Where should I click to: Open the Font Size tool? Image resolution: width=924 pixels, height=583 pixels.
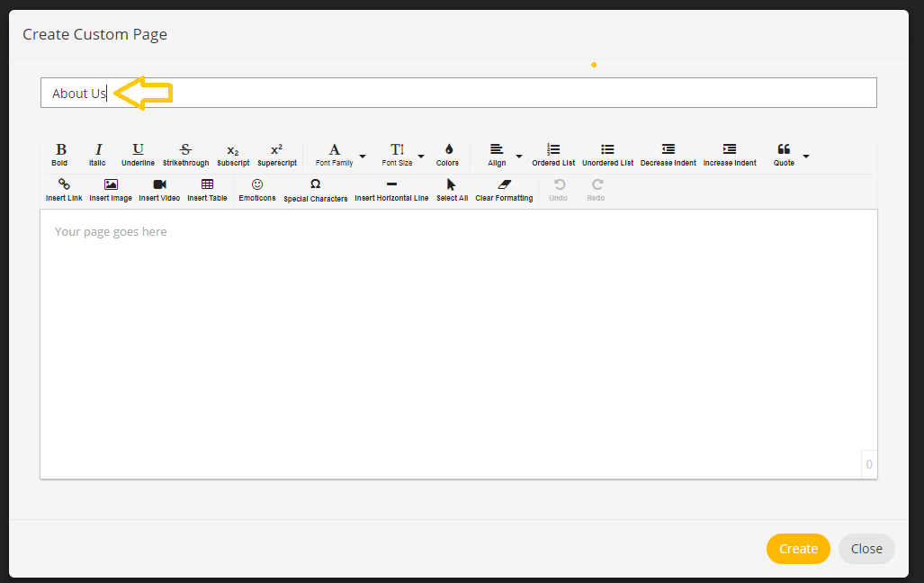397,155
